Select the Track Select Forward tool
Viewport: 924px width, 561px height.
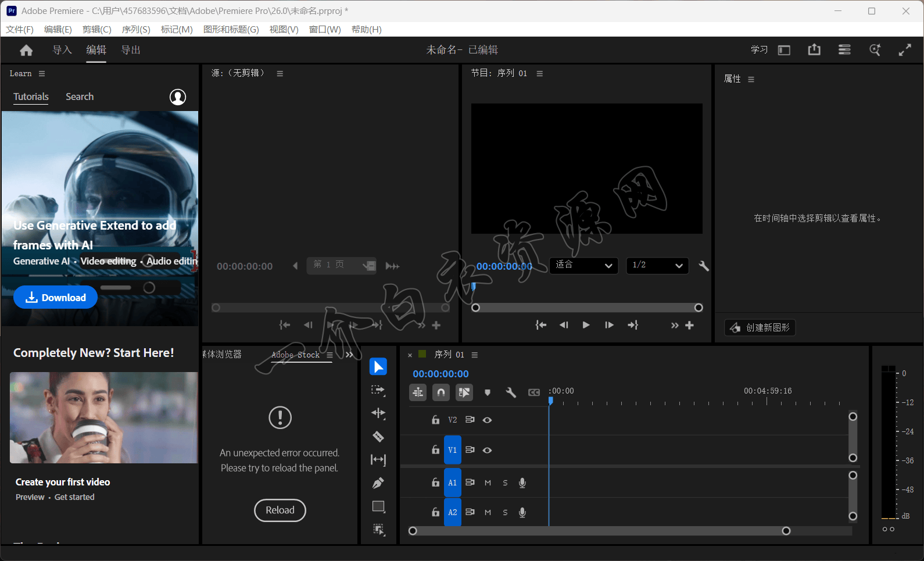(x=378, y=390)
